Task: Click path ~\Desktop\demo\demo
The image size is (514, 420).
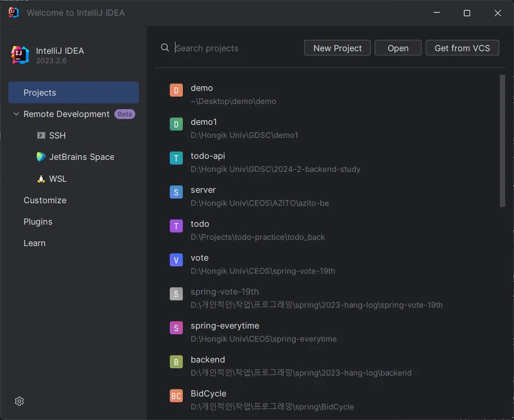Action: (233, 101)
